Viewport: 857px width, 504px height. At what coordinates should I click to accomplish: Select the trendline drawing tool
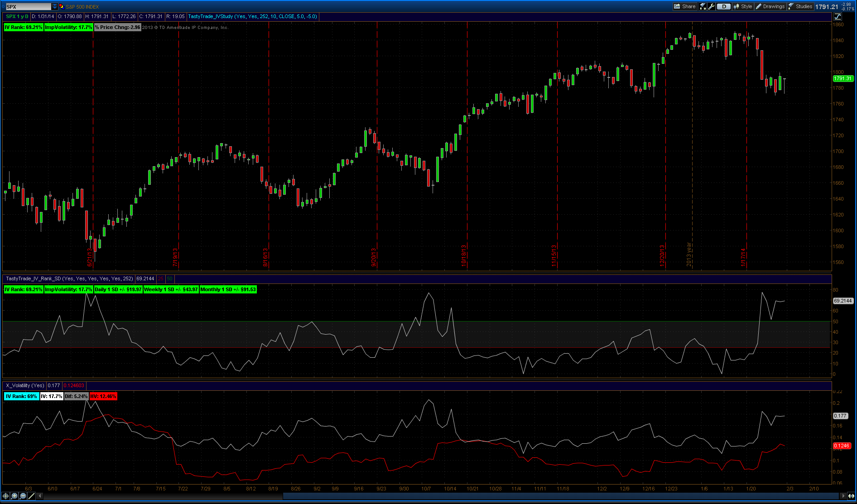click(32, 496)
